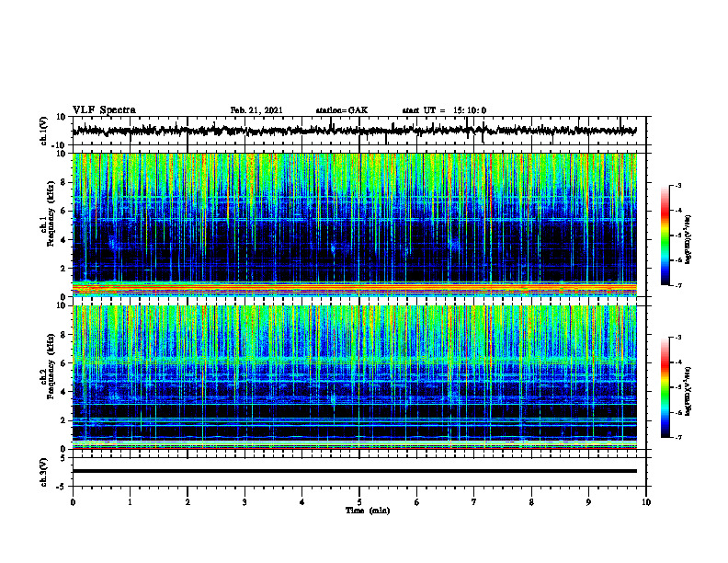Click ch.1 frequency axis tick "4"

pyautogui.click(x=64, y=240)
